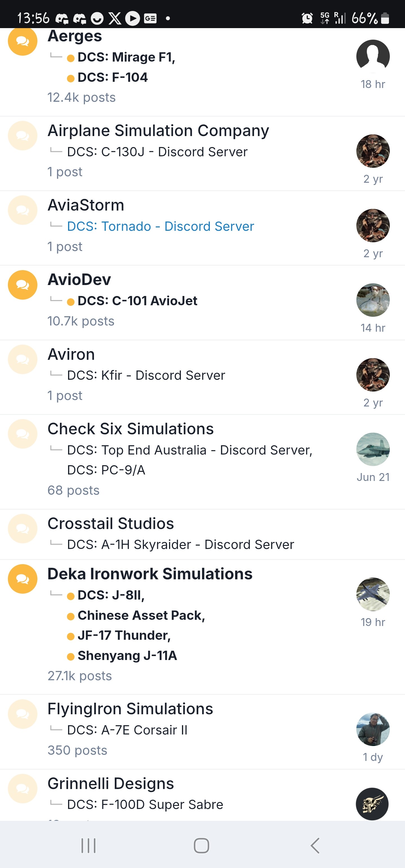Tap the Deka Ironwork Simulations unread icon

click(22, 579)
